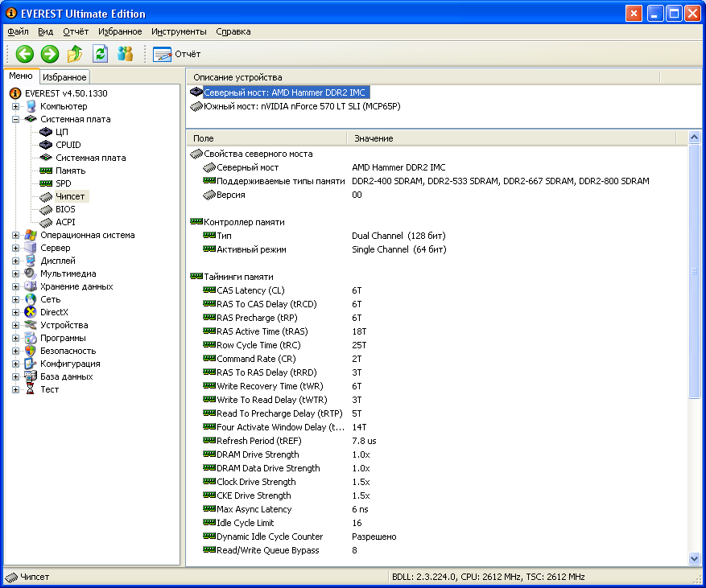This screenshot has width=706, height=588.
Task: Open the Отчёт menu in menu bar
Action: click(x=76, y=31)
